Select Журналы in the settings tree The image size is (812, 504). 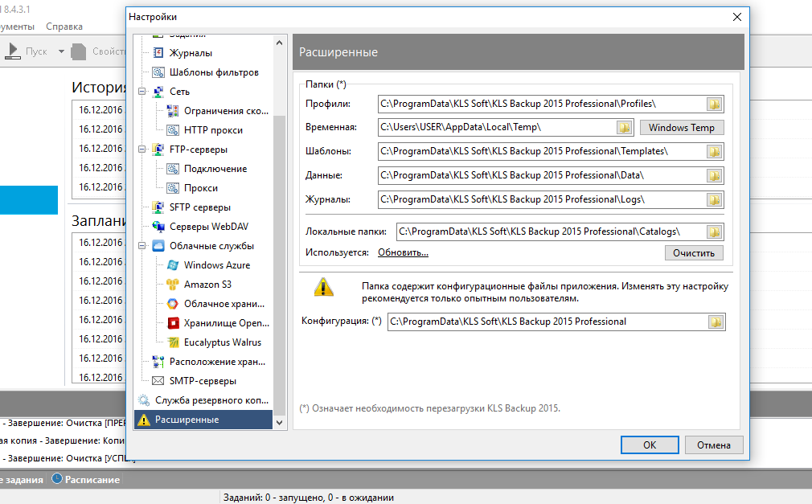point(191,53)
